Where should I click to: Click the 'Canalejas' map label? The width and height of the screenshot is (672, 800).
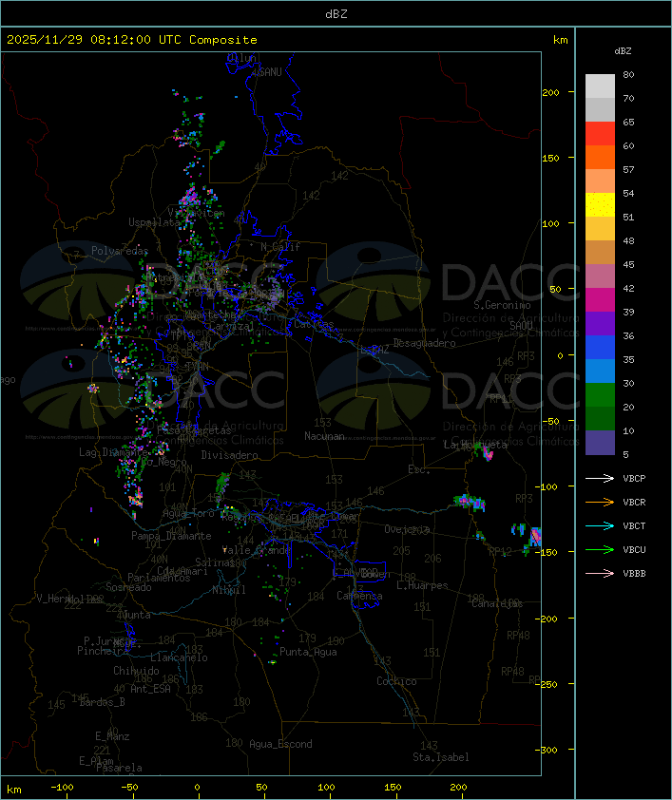(x=497, y=603)
